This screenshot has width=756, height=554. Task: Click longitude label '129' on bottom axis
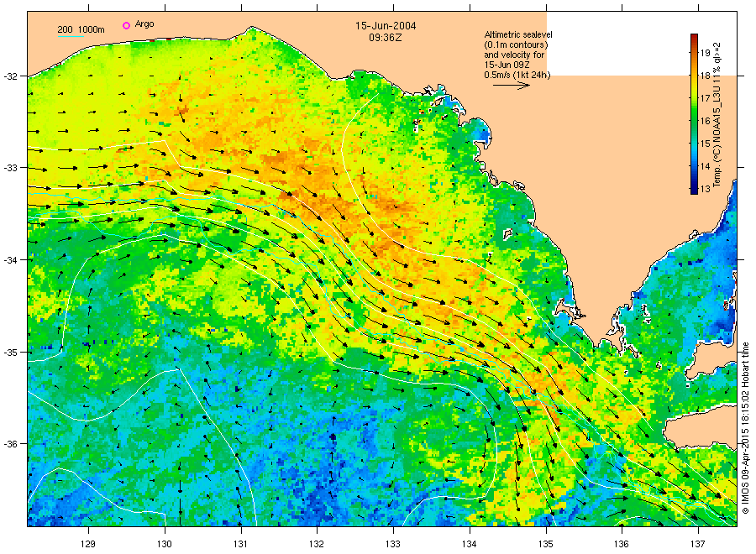pyautogui.click(x=88, y=544)
